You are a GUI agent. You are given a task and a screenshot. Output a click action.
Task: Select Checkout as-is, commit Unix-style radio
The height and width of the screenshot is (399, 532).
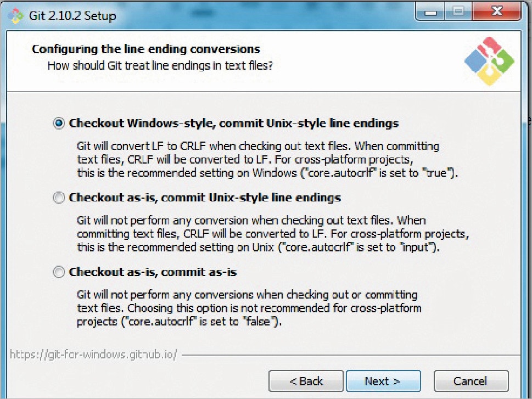click(x=59, y=198)
